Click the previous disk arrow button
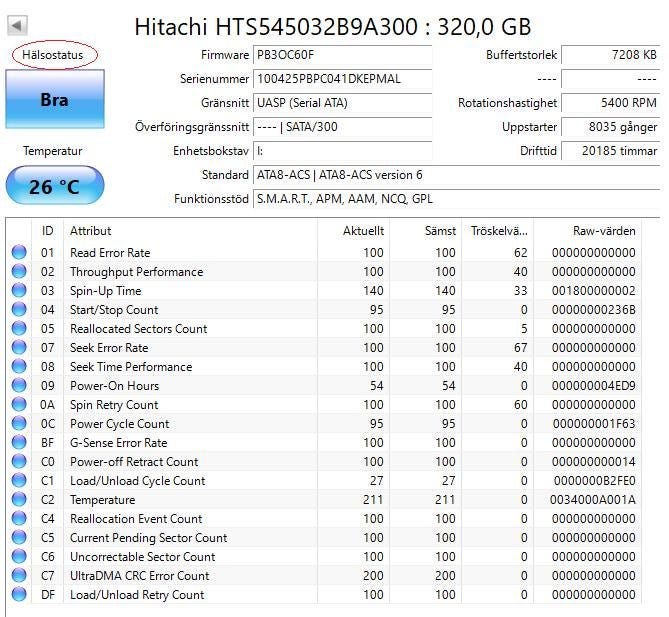This screenshot has width=669, height=617. 18,25
